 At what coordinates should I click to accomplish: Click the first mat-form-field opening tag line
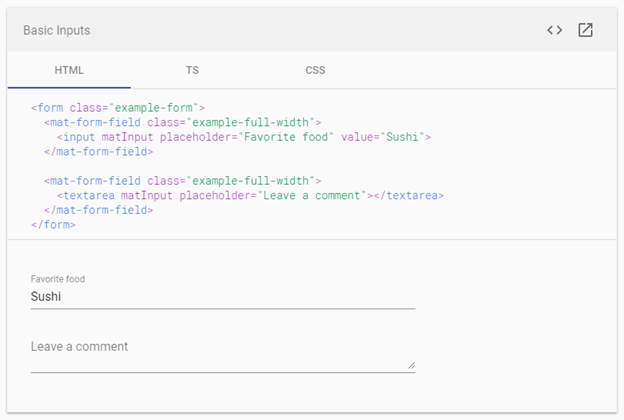point(182,122)
